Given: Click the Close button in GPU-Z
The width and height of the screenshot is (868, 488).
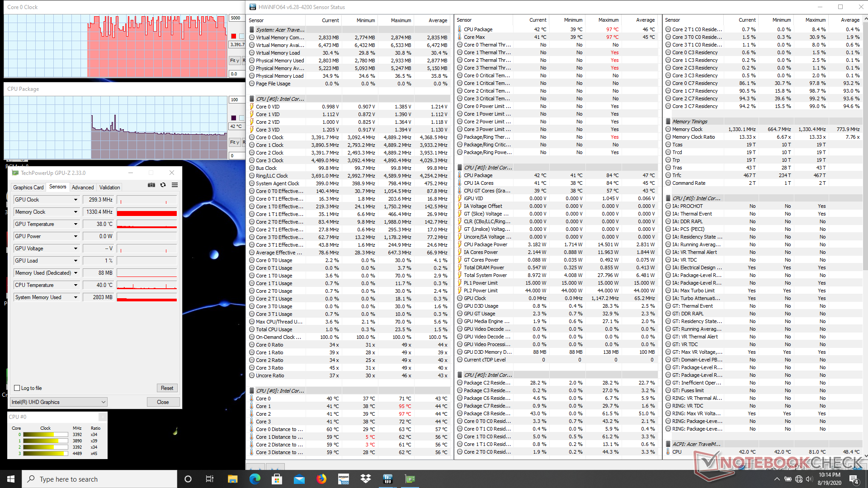Looking at the screenshot, I should (x=163, y=402).
